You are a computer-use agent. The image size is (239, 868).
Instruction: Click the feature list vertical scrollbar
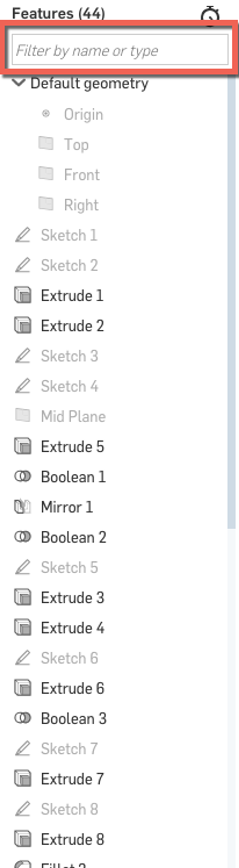pyautogui.click(x=231, y=303)
